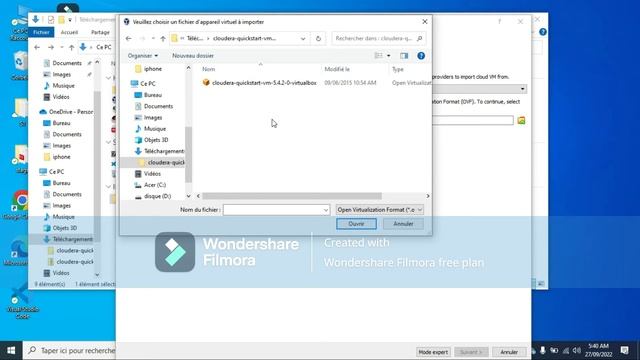Open Accueil tab in Explorer window
Viewport: 640px width, 360px height.
pos(69,32)
